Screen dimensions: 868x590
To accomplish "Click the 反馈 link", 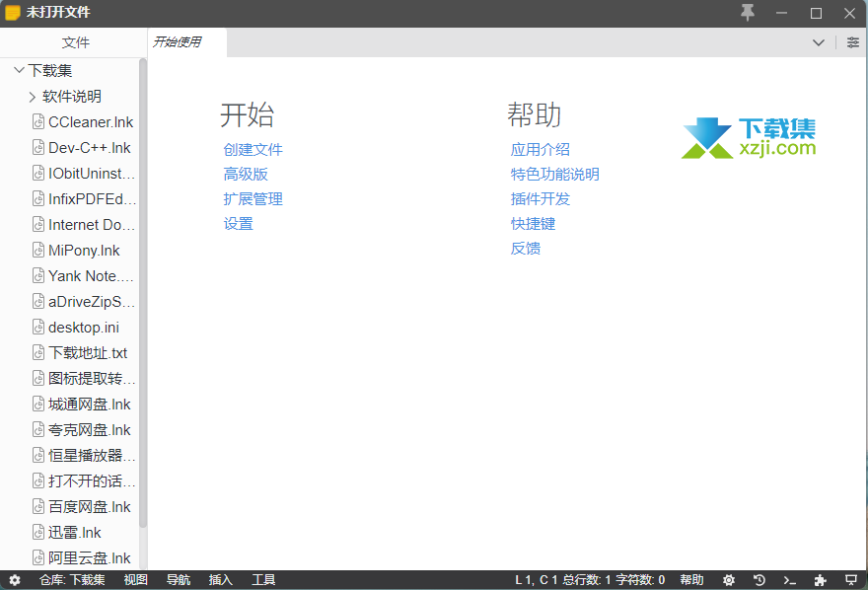I will click(526, 248).
